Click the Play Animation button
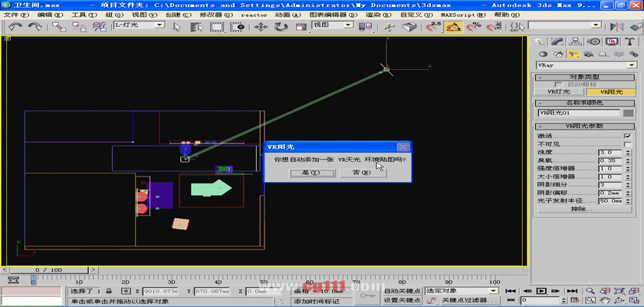Screen dimensions: 644x307 [x=541, y=291]
